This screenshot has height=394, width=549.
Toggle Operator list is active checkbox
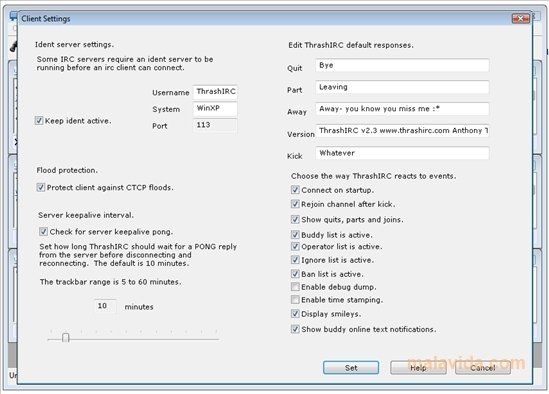click(295, 247)
